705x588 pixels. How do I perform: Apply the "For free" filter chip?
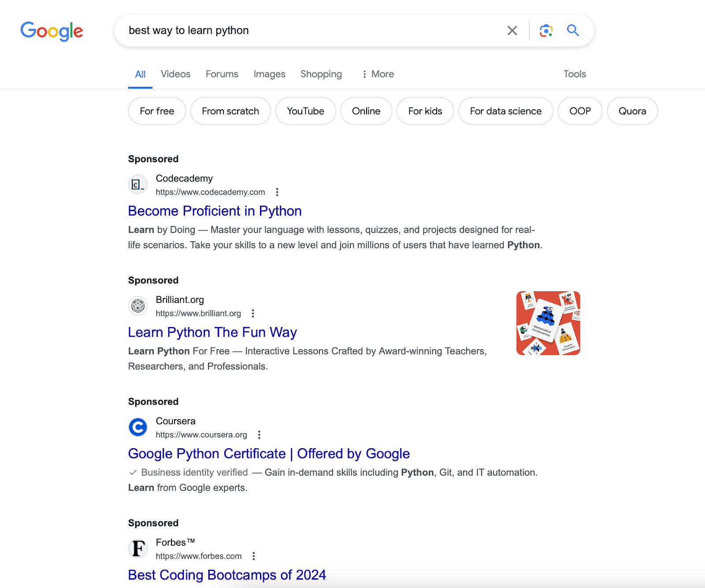pos(157,111)
